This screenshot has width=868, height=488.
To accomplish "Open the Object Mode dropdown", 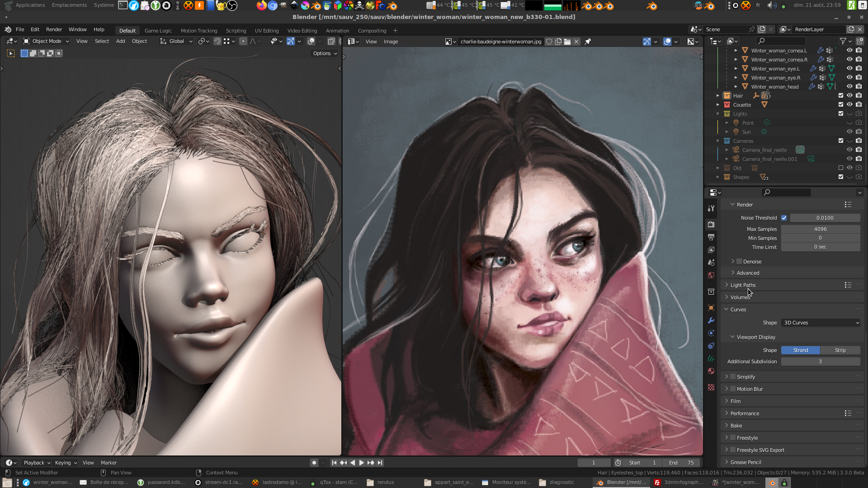I will click(46, 41).
